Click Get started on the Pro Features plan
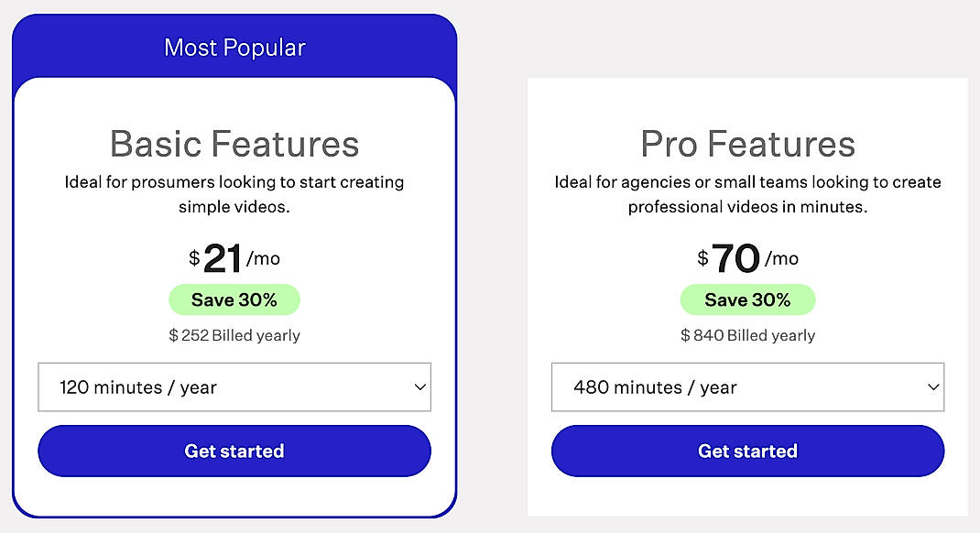This screenshot has height=533, width=980. (747, 451)
